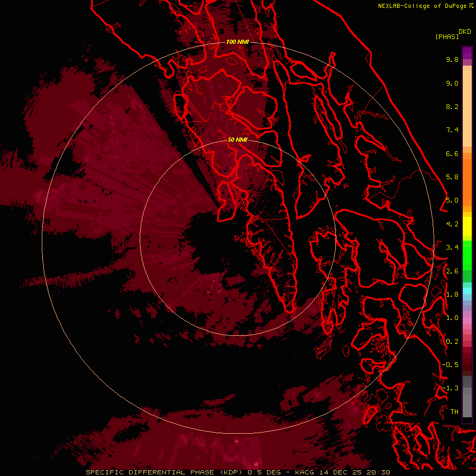
Task: Click the 9.0 value on the color scale
Action: click(x=452, y=83)
